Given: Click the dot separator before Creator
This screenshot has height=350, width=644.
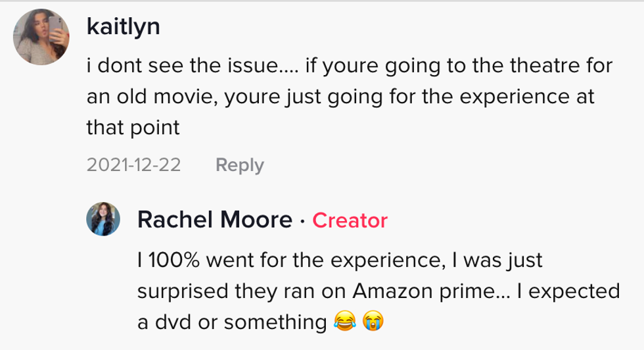Looking at the screenshot, I should coord(302,220).
